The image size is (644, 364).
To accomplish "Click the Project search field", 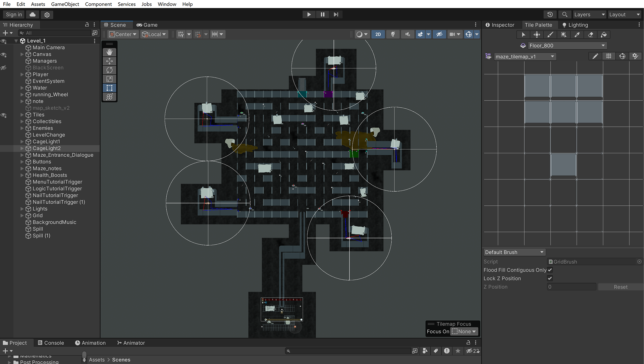I will point(348,351).
